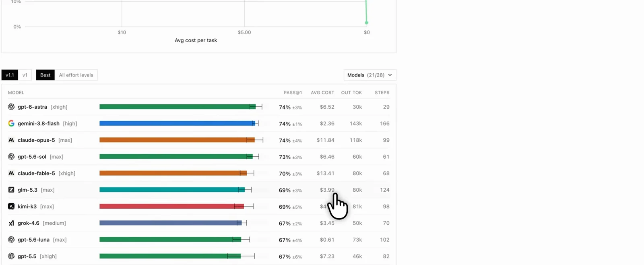
Task: Click the $7.23 average cost cell
Action: 327,256
